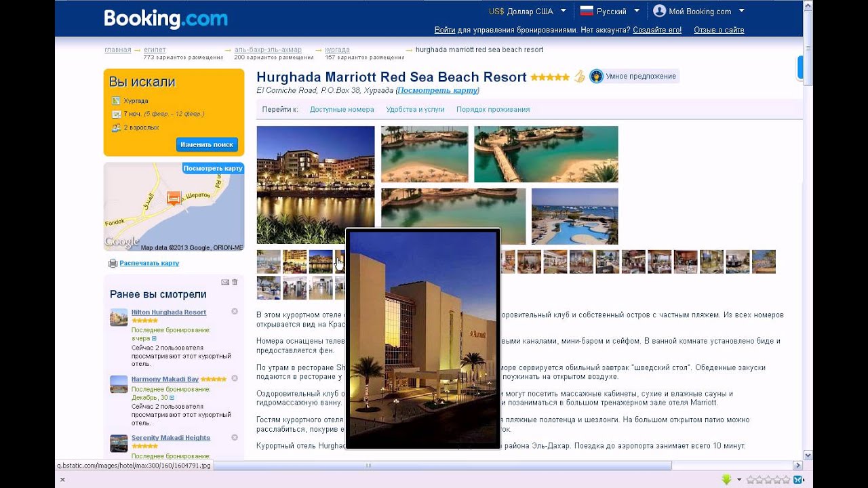The height and width of the screenshot is (488, 868).
Task: Click the first small gallery thumbnail
Action: coord(269,262)
